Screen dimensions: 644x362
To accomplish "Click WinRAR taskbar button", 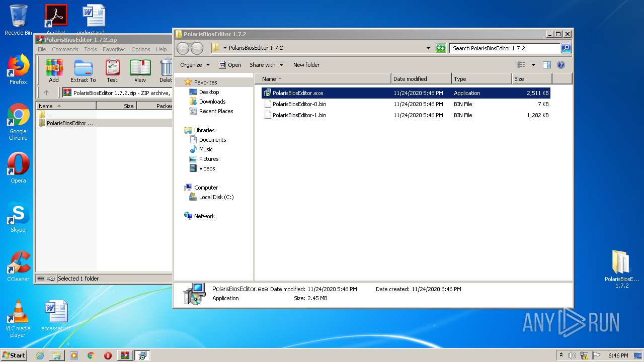I will tap(125, 355).
